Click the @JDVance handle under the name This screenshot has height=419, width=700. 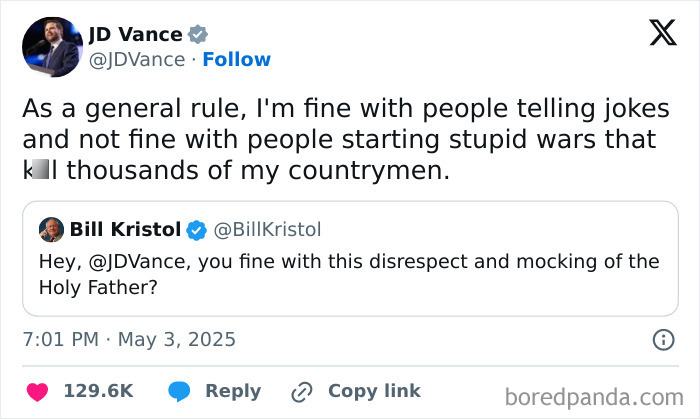click(x=137, y=60)
